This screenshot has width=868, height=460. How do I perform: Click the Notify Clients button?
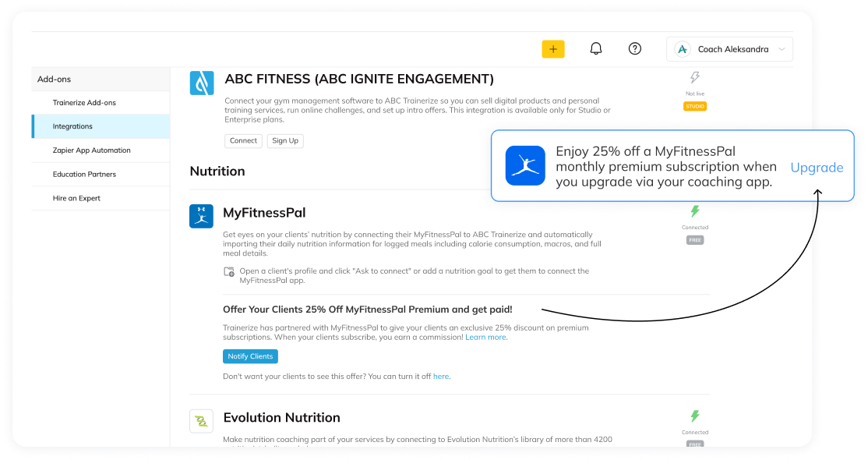(250, 356)
